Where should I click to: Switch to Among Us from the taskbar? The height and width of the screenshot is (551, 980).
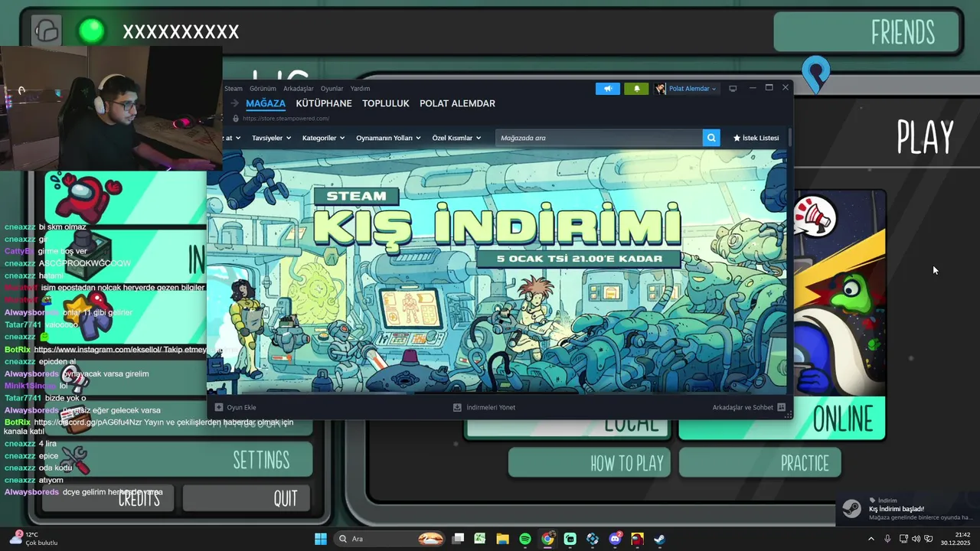tap(637, 539)
